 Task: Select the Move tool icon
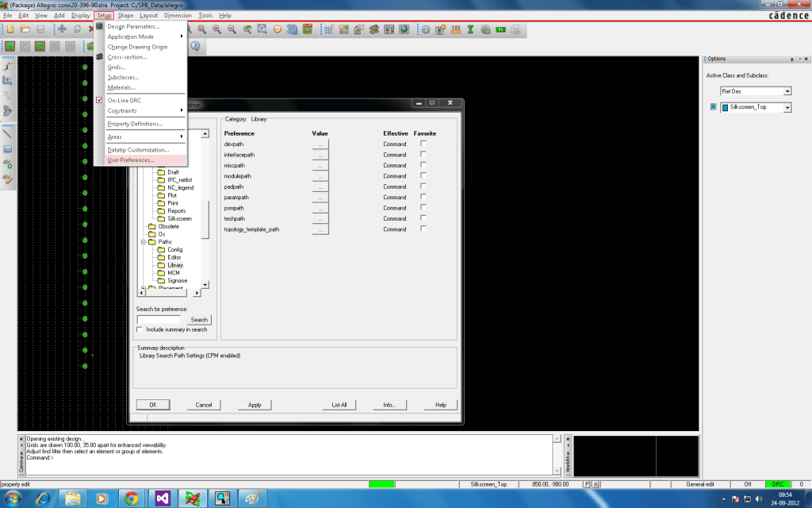point(62,29)
